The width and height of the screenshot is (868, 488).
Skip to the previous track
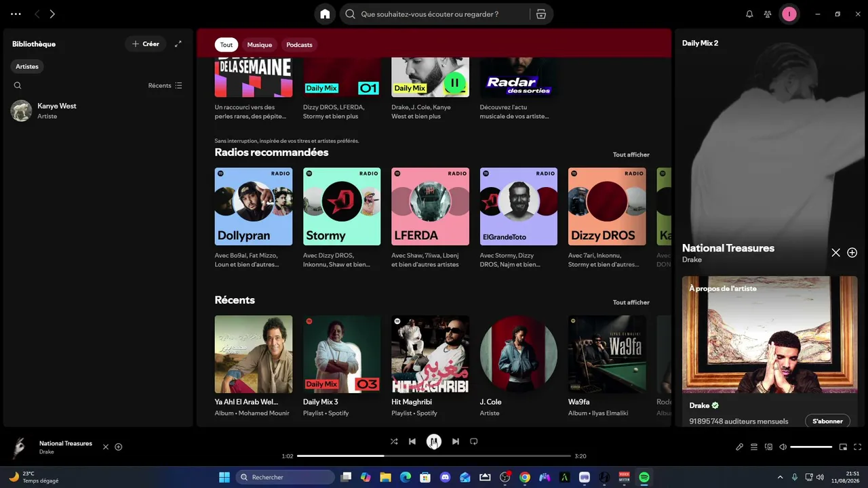412,441
